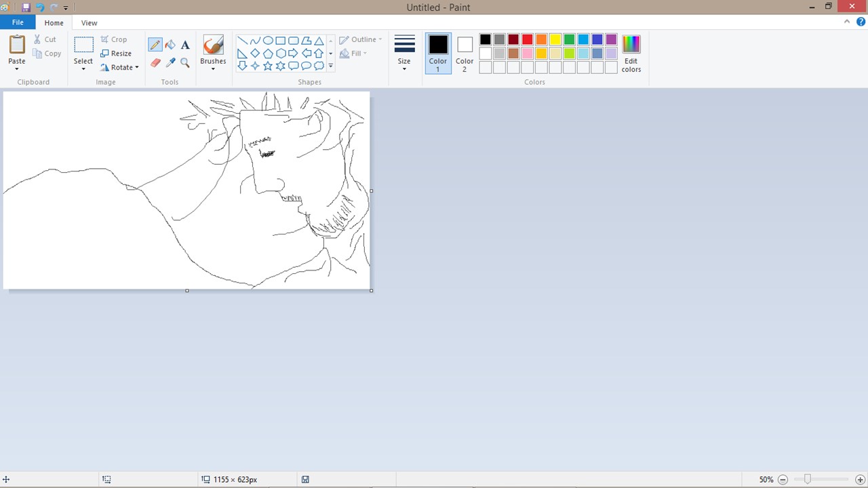This screenshot has height=488, width=868.
Task: Collapse the ribbon with the chevron
Action: coord(847,22)
